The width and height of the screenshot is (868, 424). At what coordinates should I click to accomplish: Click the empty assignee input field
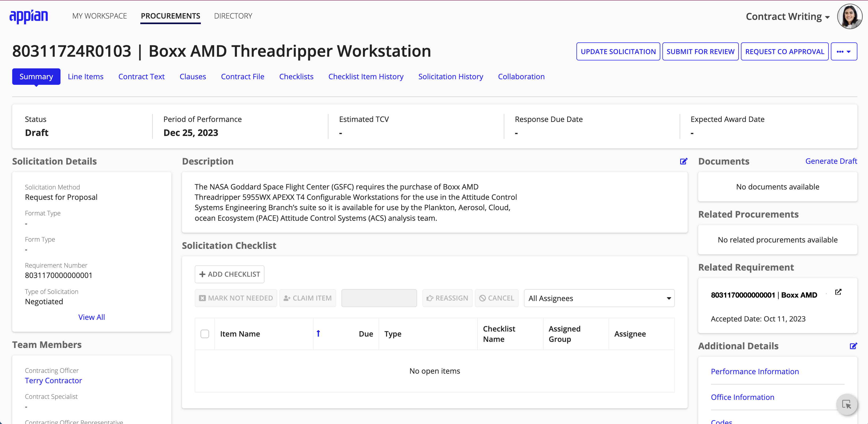[379, 298]
